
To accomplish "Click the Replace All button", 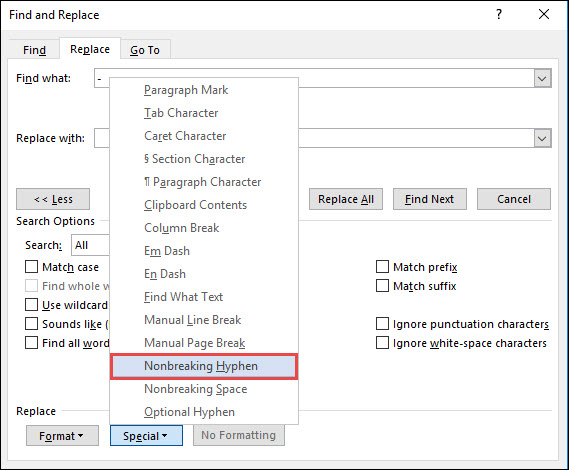I will tap(346, 199).
